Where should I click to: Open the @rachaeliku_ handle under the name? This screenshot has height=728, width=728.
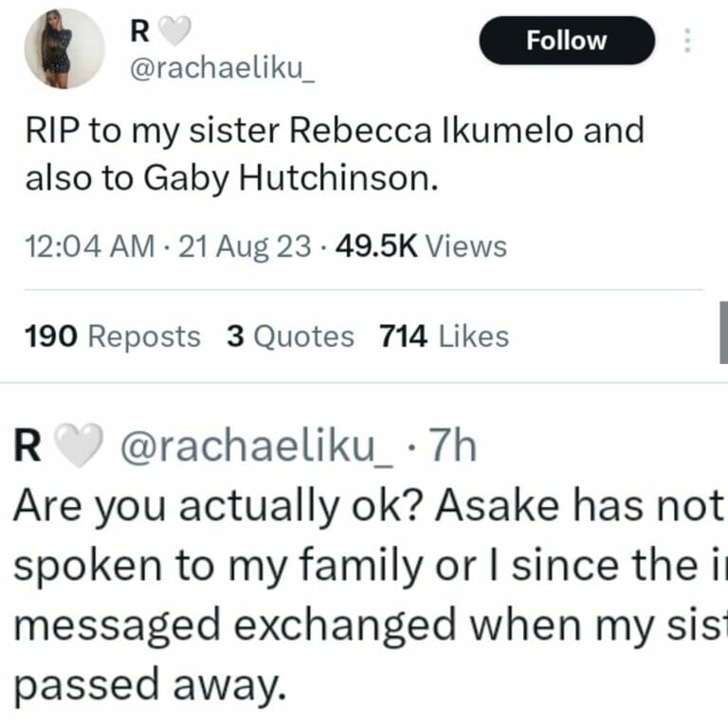[x=221, y=69]
